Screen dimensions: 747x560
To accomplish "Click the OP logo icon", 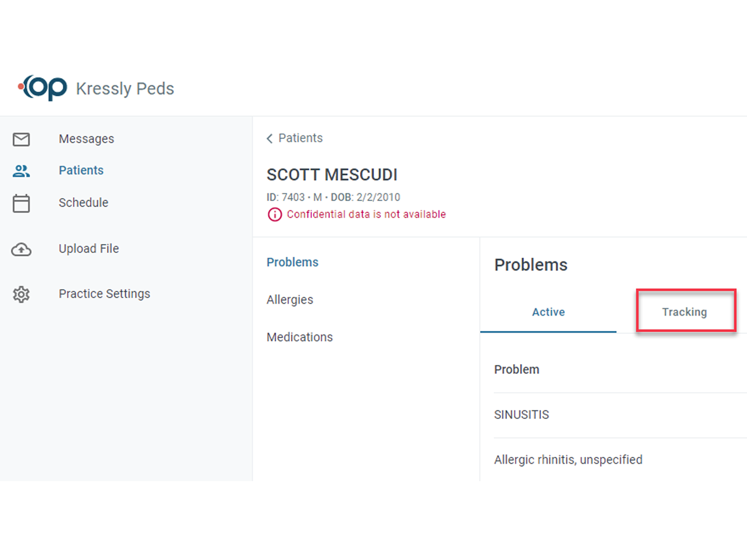I will 43,88.
